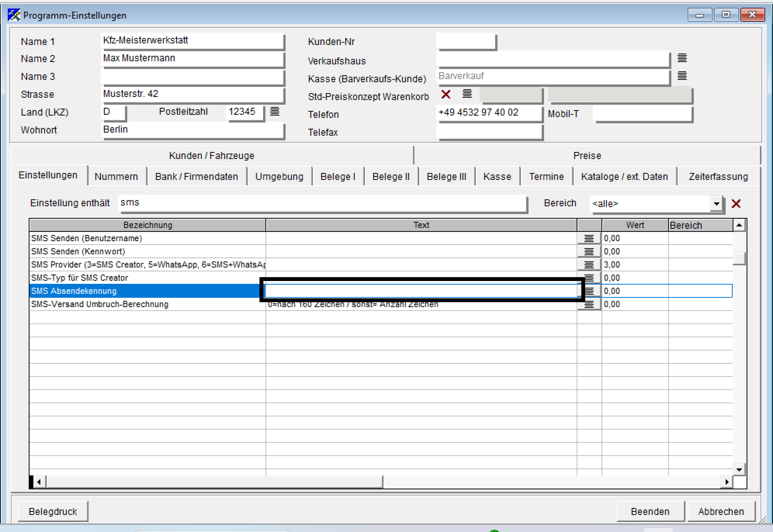Click the Name 1 input field
Image resolution: width=773 pixels, height=532 pixels.
coord(192,41)
